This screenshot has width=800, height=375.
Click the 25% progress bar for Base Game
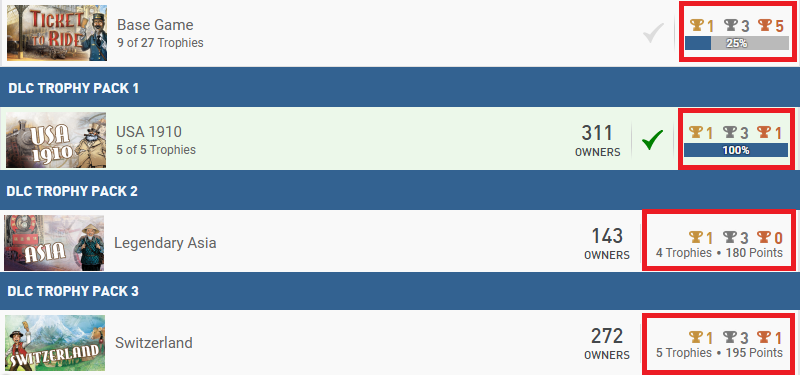tap(736, 43)
